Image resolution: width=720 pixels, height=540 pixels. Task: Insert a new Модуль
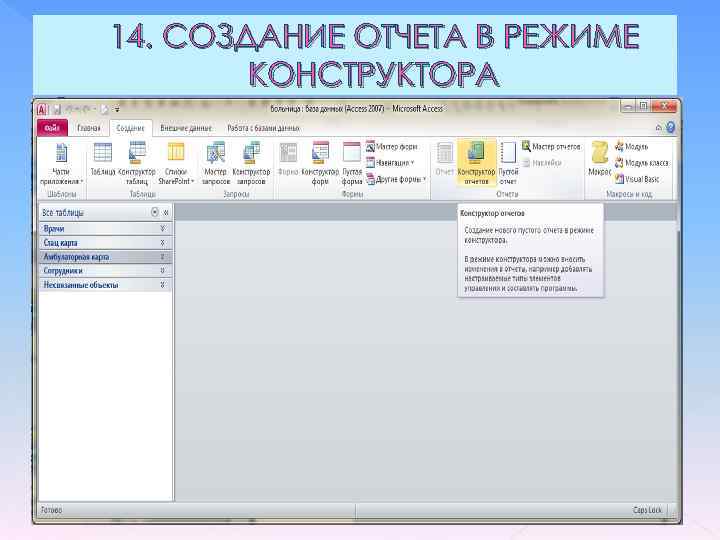click(x=631, y=147)
